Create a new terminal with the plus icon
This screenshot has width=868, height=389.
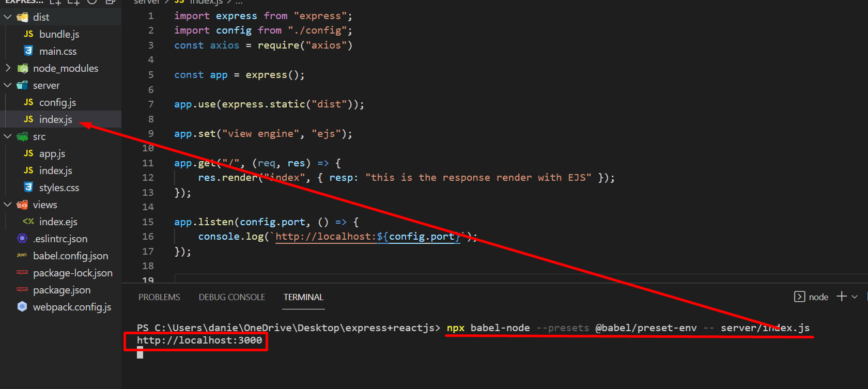tap(842, 297)
